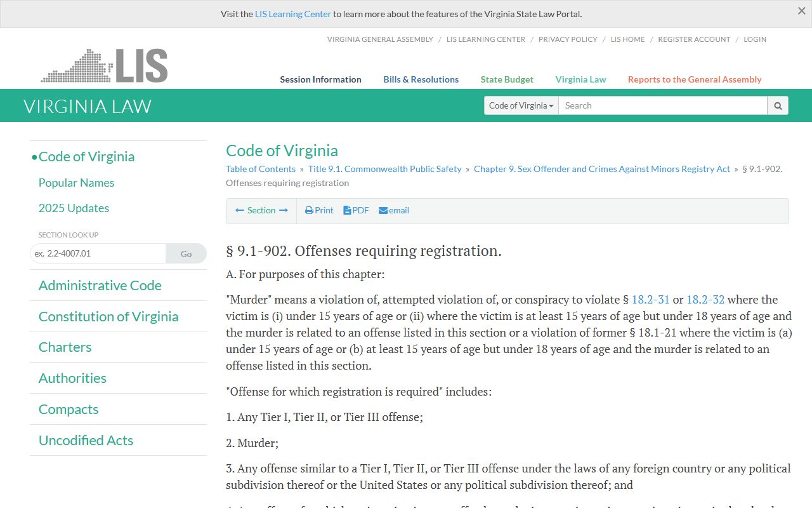
Task: Click '1. Any Tier I, Tier II' line
Action: [324, 417]
